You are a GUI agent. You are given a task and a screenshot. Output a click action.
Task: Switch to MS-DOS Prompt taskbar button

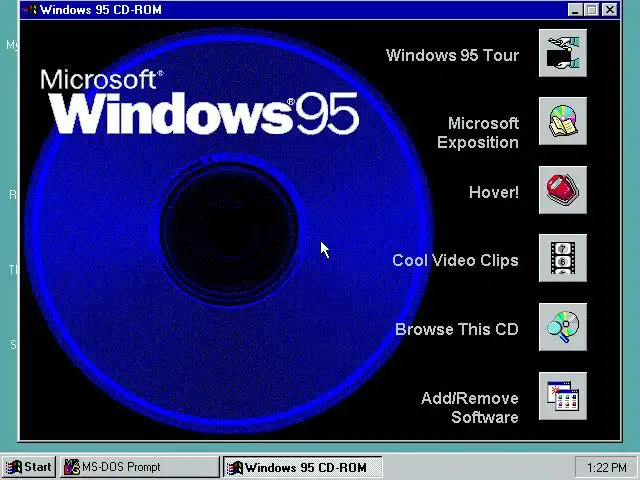point(140,467)
